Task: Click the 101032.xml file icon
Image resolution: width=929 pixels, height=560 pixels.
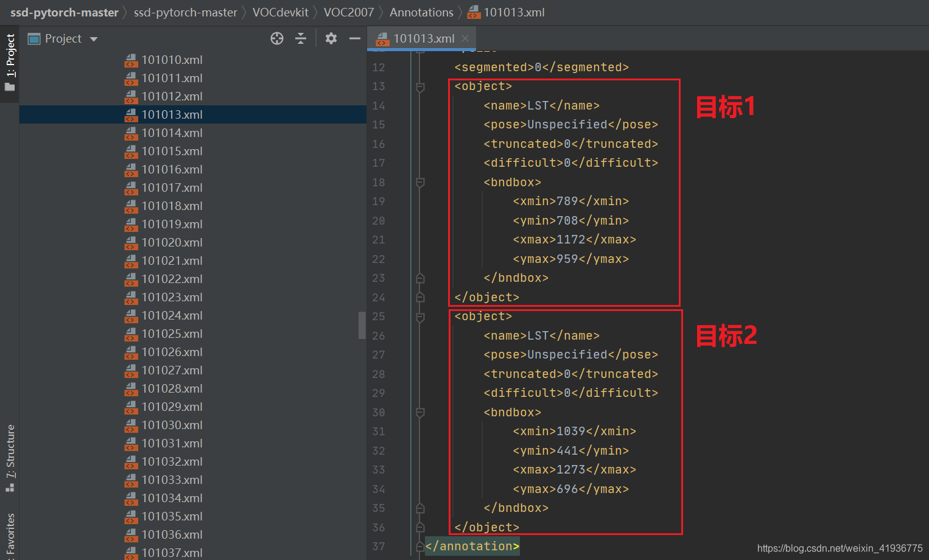Action: (131, 461)
